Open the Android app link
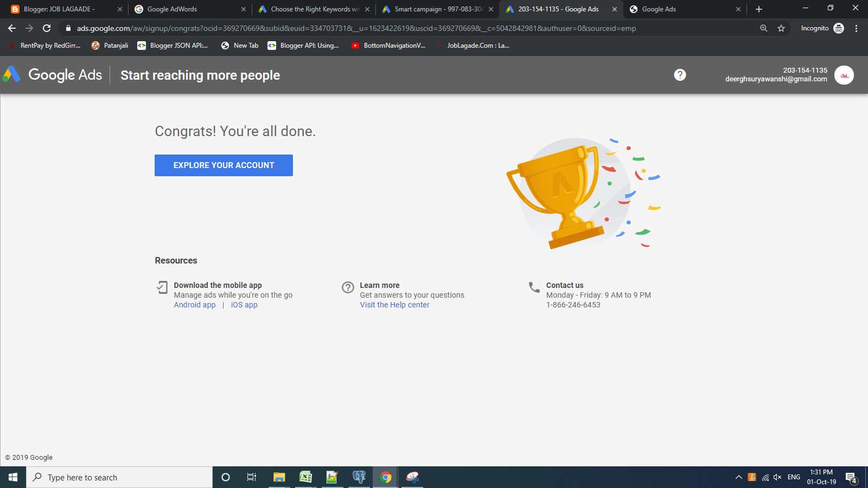The width and height of the screenshot is (868, 488). pos(195,305)
